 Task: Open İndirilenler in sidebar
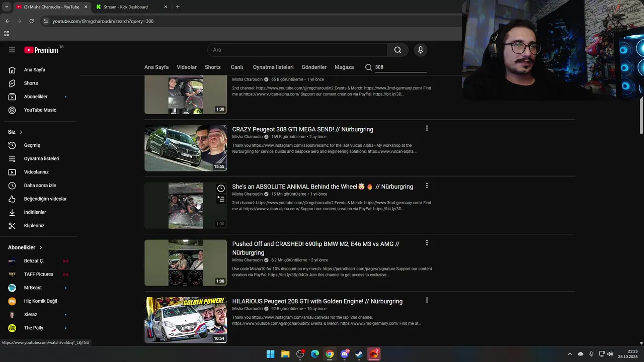35,212
